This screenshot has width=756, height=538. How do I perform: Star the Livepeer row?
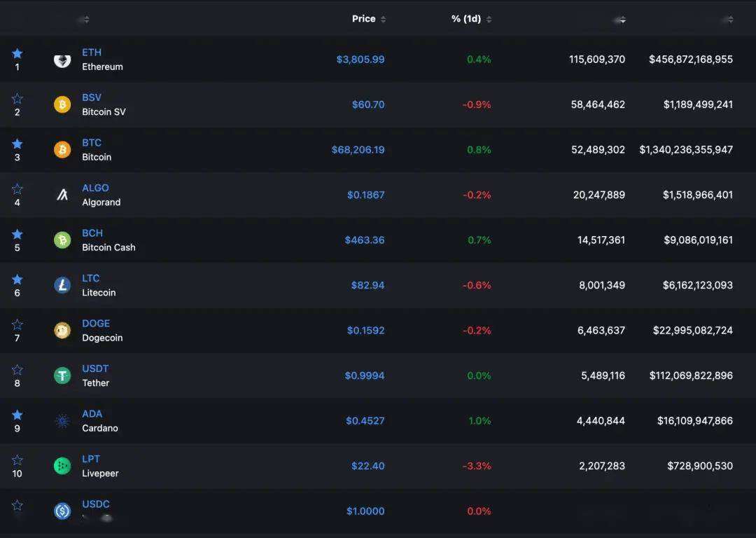(17, 460)
